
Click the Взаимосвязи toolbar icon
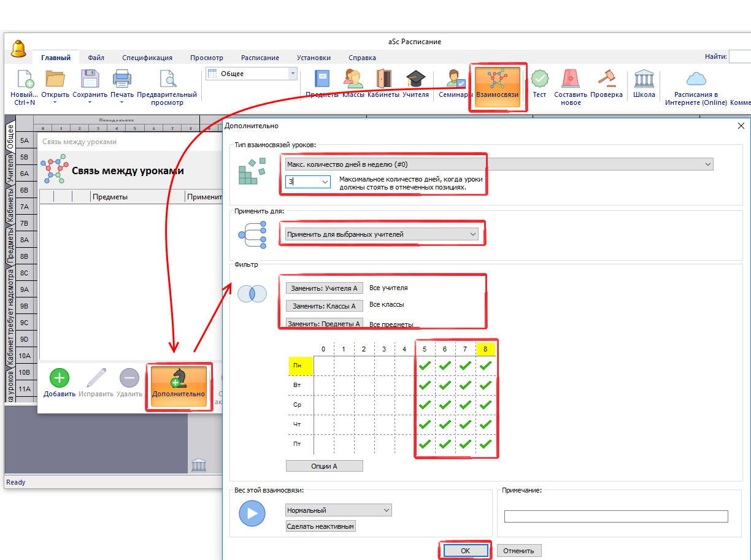click(497, 84)
